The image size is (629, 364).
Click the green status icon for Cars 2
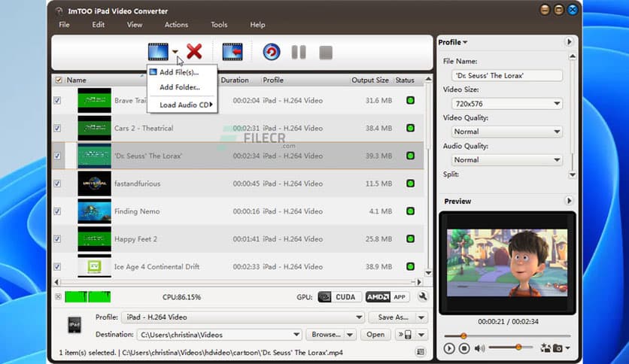coord(410,129)
